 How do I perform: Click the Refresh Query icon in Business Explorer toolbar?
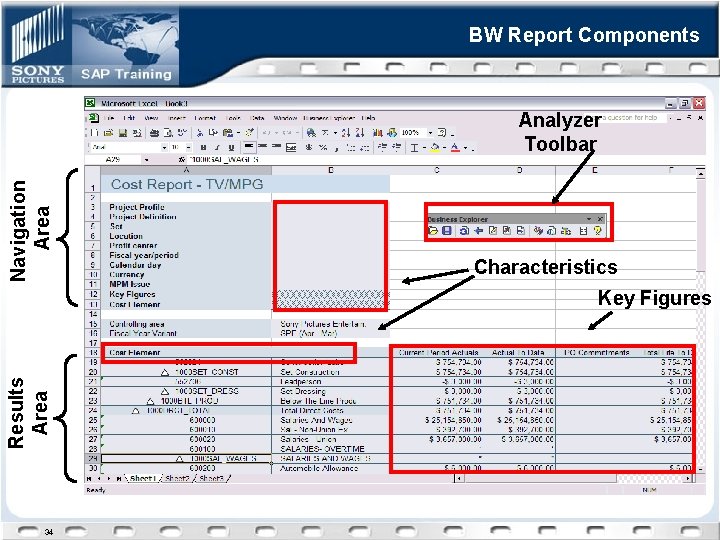pyautogui.click(x=464, y=231)
